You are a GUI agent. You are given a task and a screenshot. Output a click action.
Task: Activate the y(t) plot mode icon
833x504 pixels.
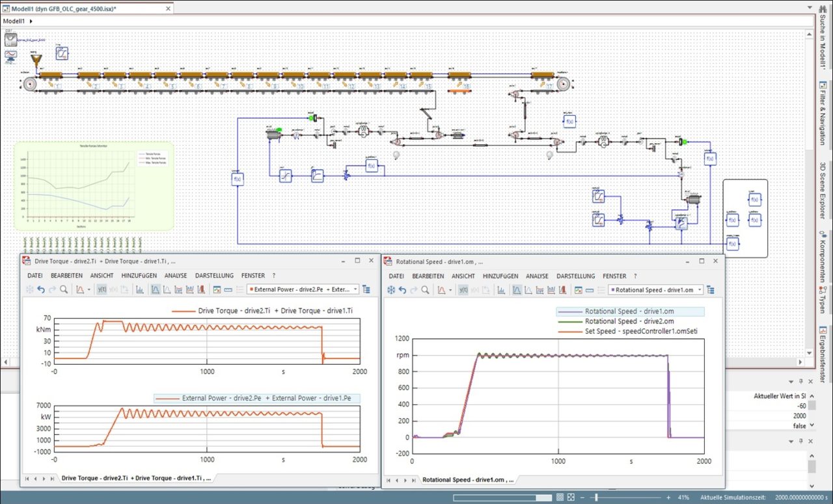[462, 290]
